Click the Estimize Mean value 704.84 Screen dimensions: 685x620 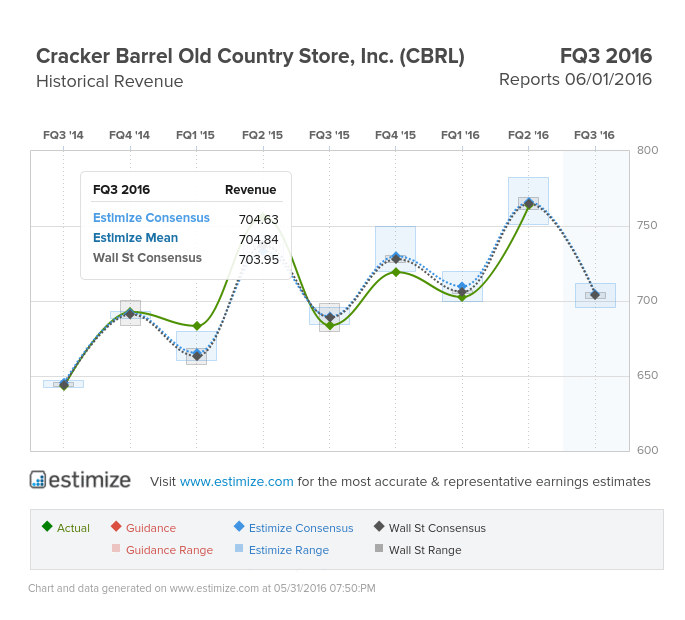pos(259,239)
